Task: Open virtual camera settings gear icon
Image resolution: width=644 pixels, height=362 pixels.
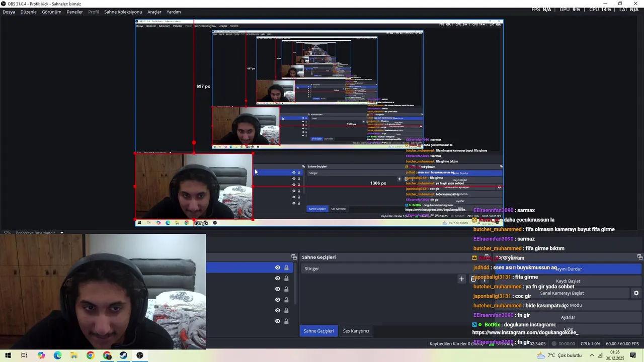Action: [636, 293]
